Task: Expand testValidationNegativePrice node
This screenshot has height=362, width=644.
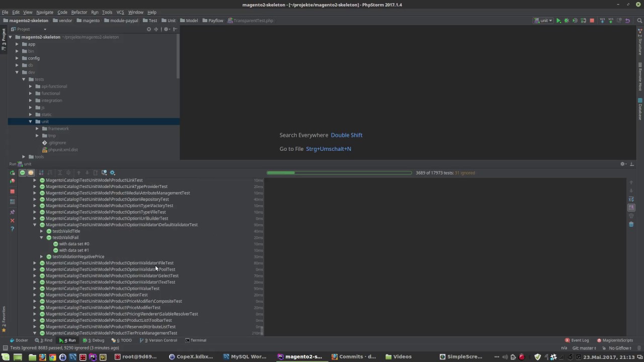Action: pos(42,256)
